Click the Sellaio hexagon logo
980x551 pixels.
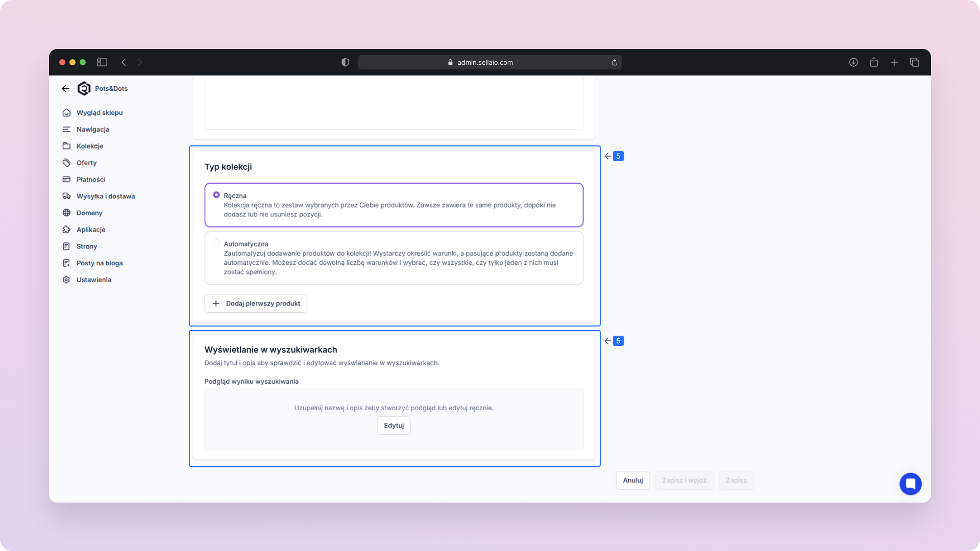point(84,89)
